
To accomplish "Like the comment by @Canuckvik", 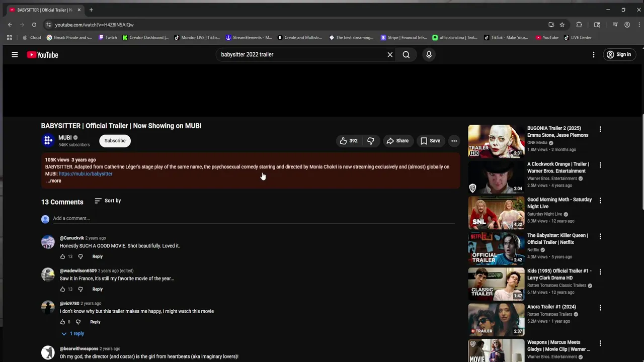I will pyautogui.click(x=63, y=256).
